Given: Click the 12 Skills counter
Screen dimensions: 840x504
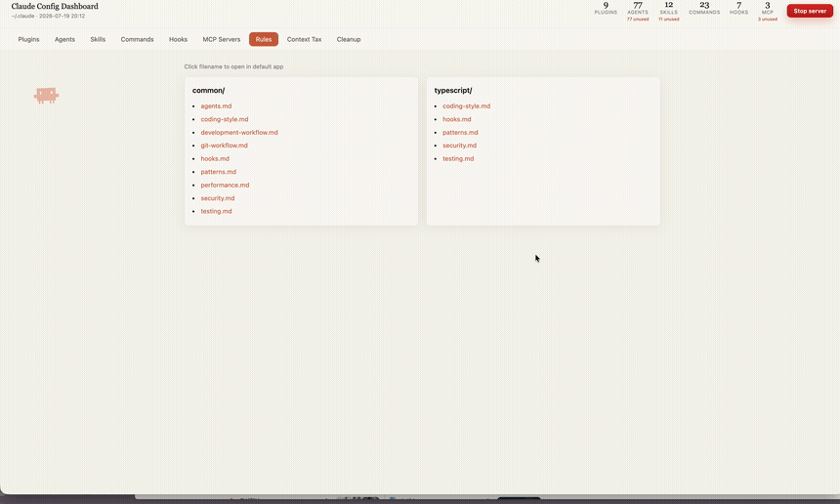Looking at the screenshot, I should [x=668, y=11].
